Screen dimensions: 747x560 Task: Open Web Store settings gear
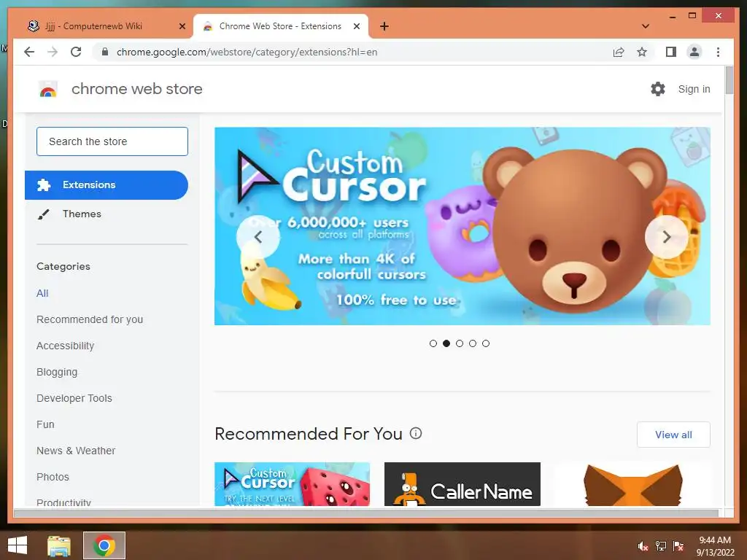658,89
